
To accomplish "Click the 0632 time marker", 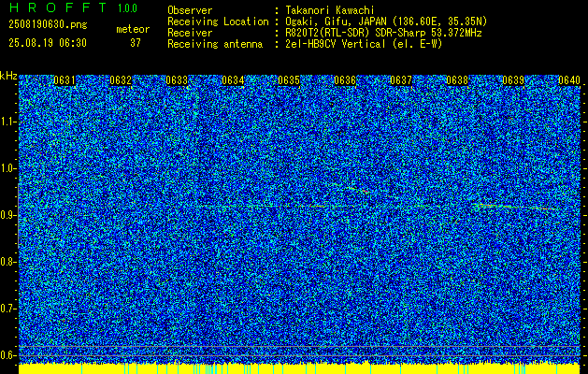I will [x=121, y=80].
